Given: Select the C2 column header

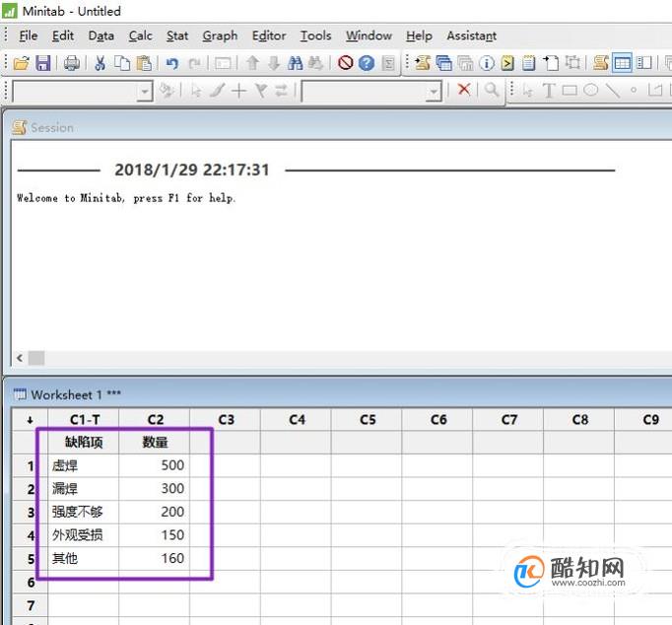Looking at the screenshot, I should coord(155,420).
